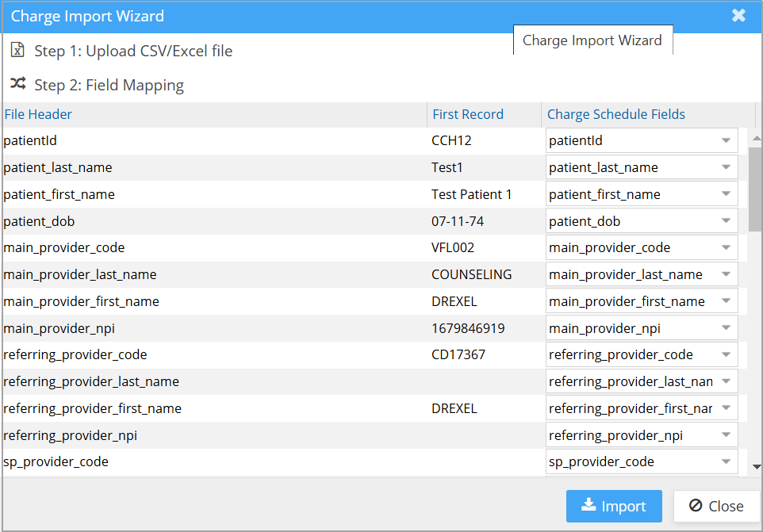The width and height of the screenshot is (763, 532).
Task: Expand Step 1: Upload CSV/Excel file section
Action: pos(133,52)
